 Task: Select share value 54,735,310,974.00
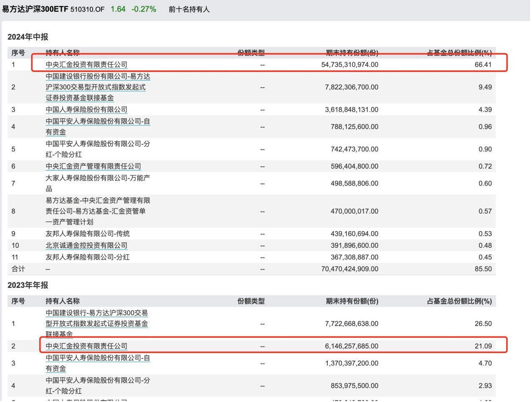click(350, 65)
